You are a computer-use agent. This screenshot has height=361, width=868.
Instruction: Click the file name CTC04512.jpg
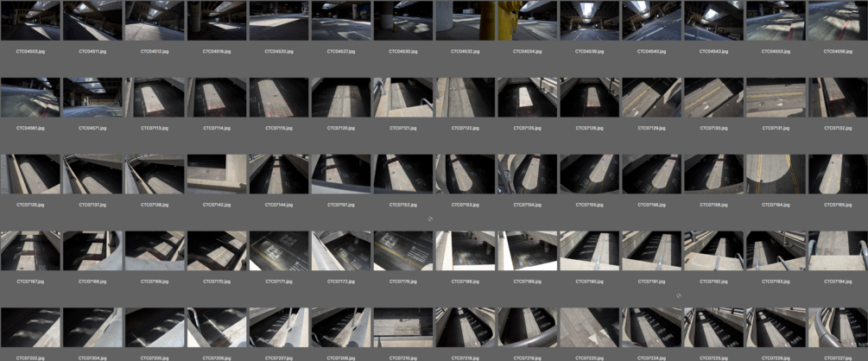click(155, 51)
